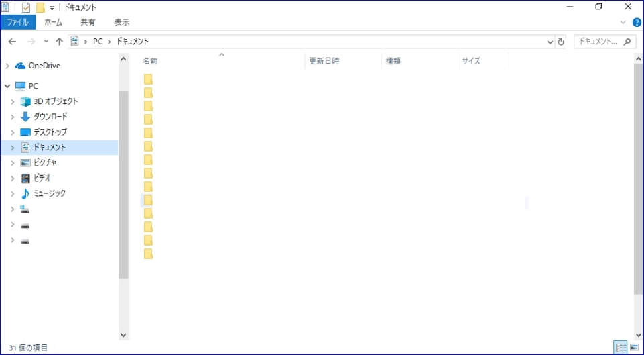The height and width of the screenshot is (355, 644).
Task: Click the ミュージック music note icon
Action: (25, 193)
